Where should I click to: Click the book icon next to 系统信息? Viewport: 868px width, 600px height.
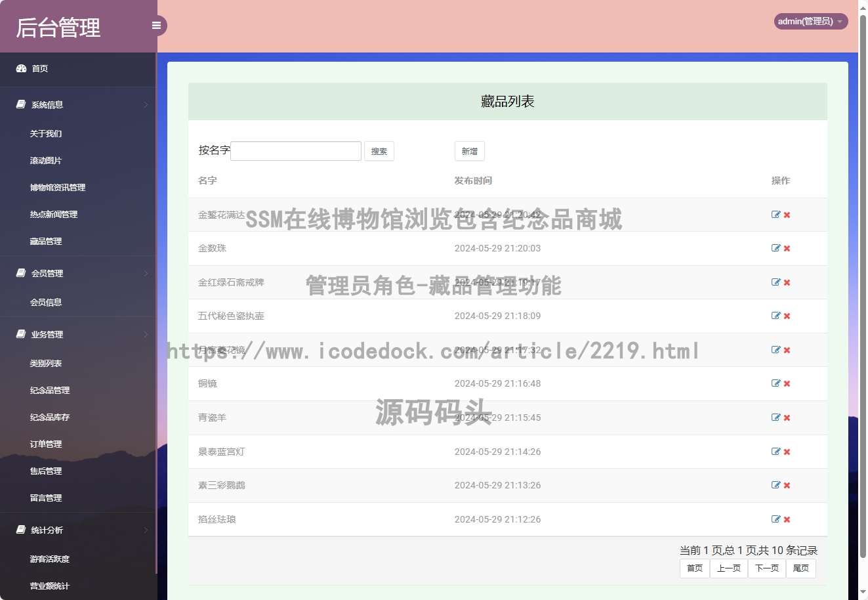point(21,104)
